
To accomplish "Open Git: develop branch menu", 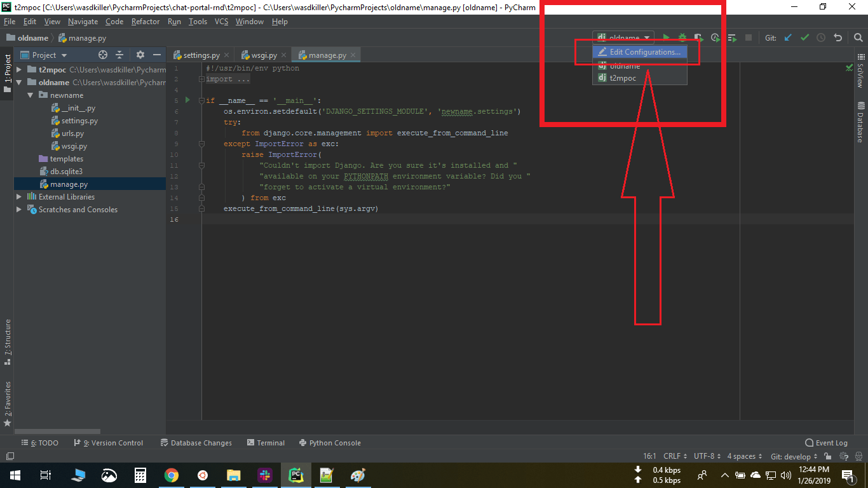I will click(x=794, y=456).
